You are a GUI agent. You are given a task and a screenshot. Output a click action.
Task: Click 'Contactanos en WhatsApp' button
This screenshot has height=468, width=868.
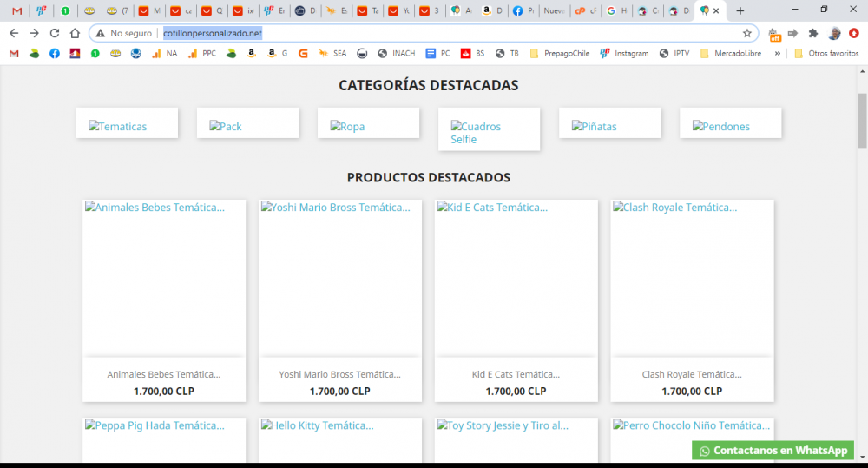(x=773, y=451)
